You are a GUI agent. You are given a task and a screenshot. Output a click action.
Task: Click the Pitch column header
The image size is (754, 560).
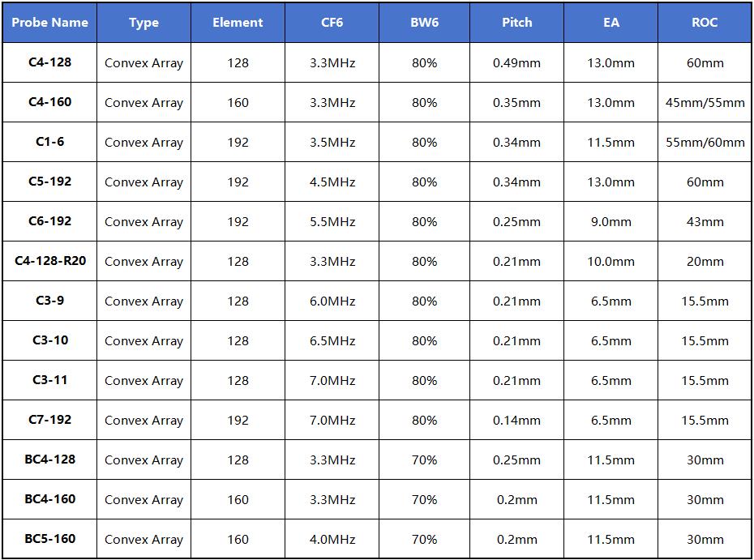pyautogui.click(x=516, y=23)
